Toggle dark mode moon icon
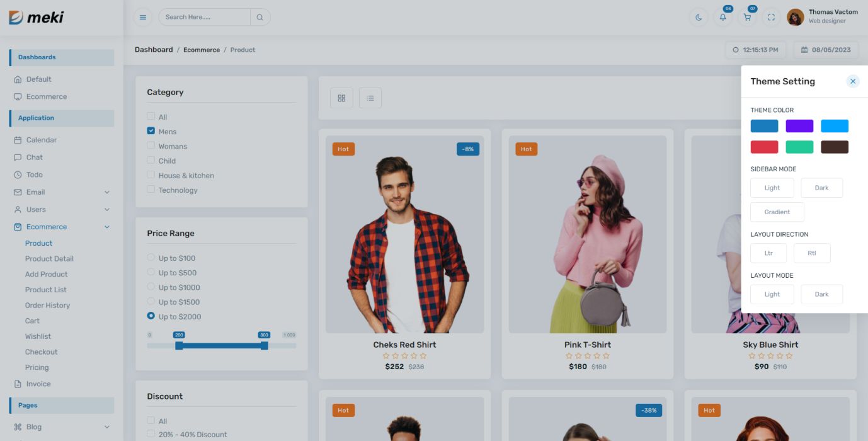 [699, 17]
